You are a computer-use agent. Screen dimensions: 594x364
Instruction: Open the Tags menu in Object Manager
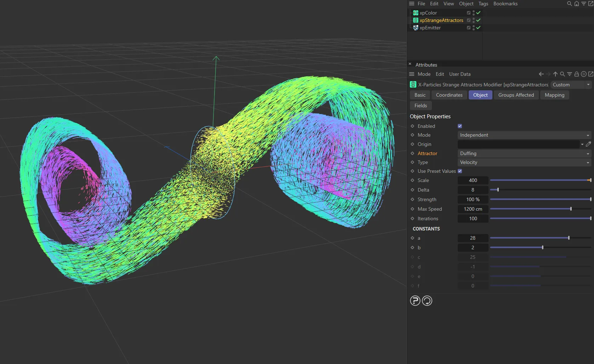(483, 4)
